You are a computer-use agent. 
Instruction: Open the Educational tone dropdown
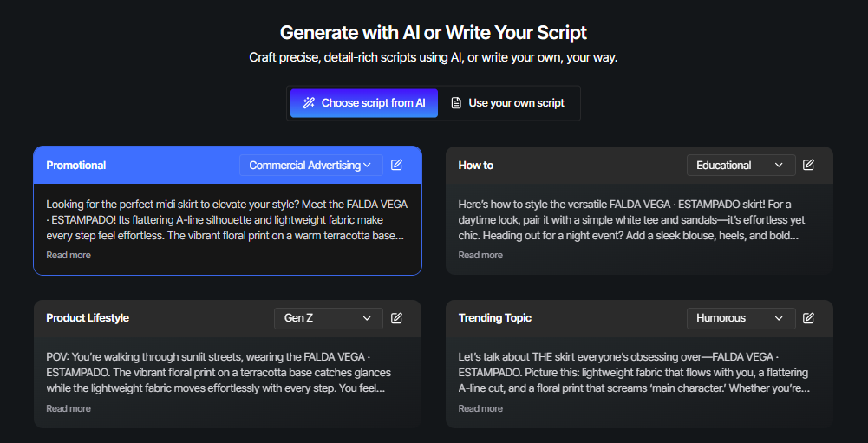pyautogui.click(x=741, y=165)
